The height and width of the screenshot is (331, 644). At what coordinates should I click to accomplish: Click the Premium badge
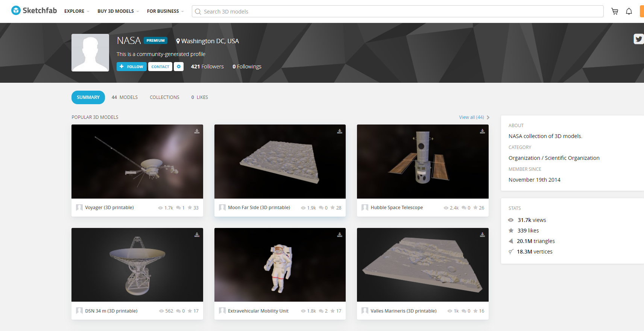tap(155, 41)
